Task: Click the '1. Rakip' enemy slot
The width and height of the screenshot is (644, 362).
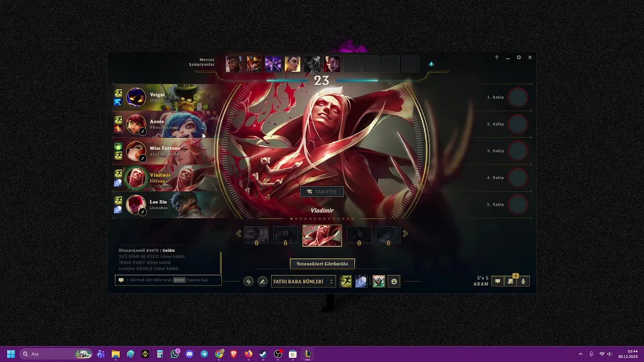Action: click(x=507, y=97)
